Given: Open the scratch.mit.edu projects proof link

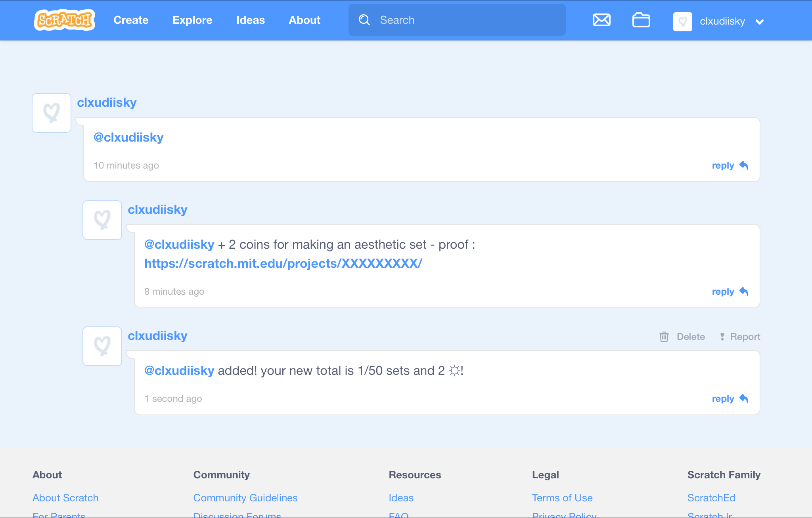Looking at the screenshot, I should tap(283, 263).
